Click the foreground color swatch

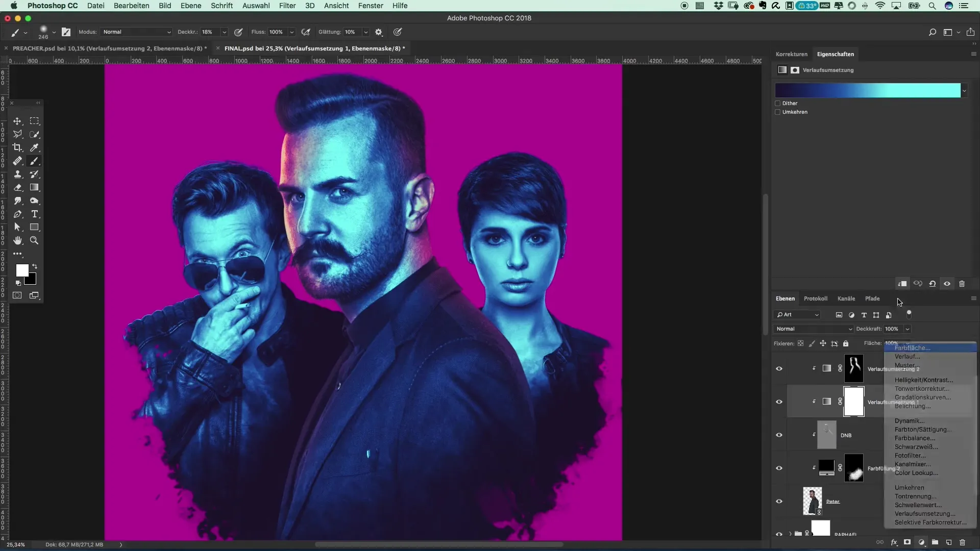[x=22, y=270]
